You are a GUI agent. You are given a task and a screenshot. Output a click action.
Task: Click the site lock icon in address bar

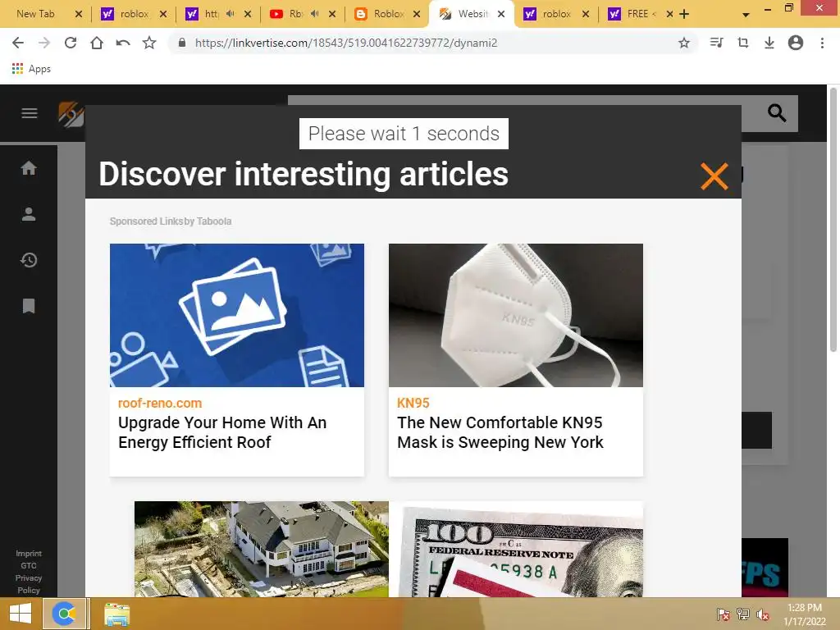click(182, 43)
